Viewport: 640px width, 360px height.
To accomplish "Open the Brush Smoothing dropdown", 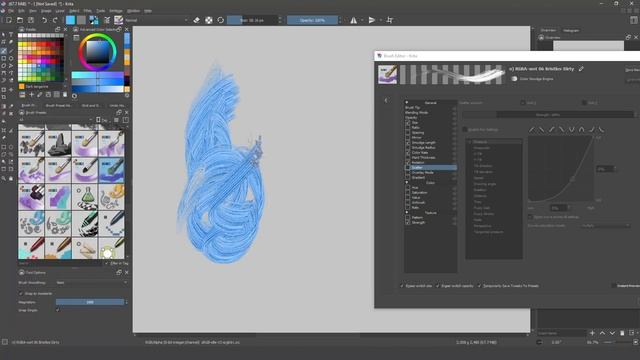I will 91,282.
